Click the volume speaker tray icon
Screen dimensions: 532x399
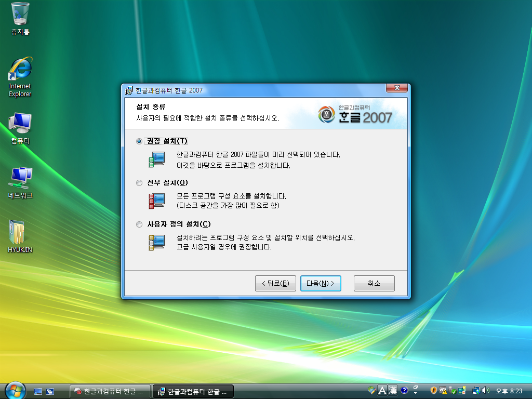(486, 391)
